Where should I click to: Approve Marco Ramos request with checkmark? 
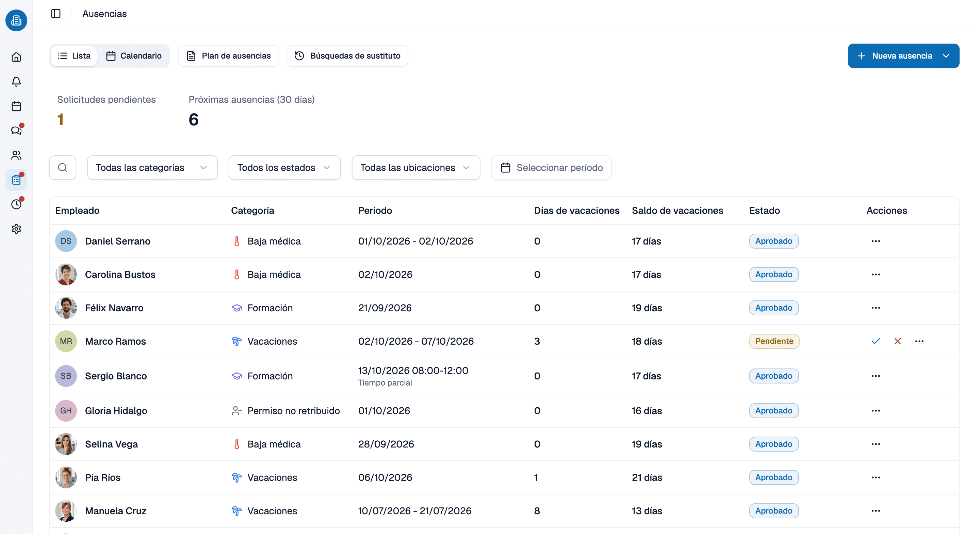click(876, 341)
